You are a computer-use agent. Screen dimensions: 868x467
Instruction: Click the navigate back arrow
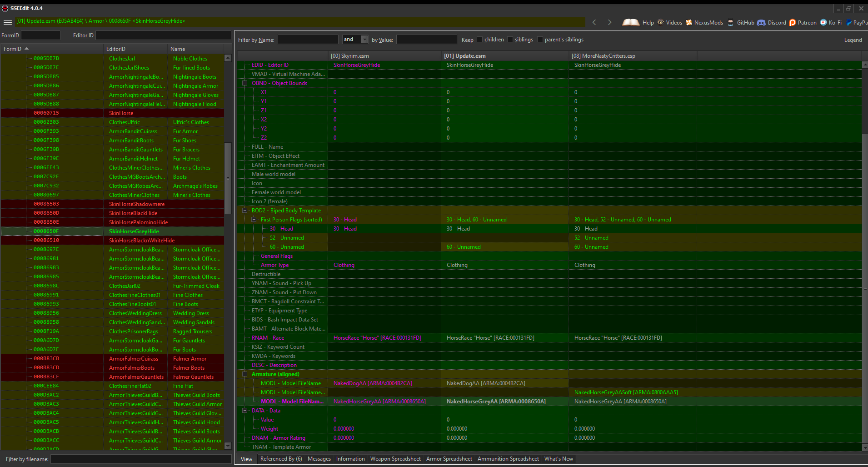[594, 22]
